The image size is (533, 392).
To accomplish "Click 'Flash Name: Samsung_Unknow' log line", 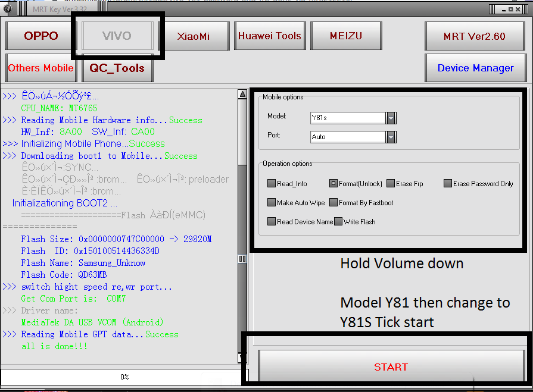I will (x=83, y=263).
